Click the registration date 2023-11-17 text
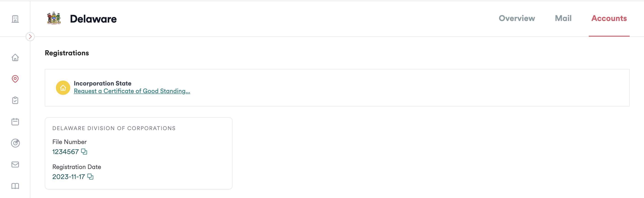Viewport: 644px width, 198px height. click(68, 177)
